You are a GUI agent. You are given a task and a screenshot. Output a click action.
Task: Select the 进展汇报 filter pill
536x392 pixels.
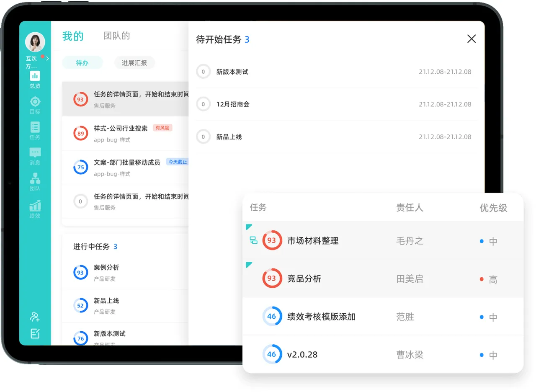(134, 63)
